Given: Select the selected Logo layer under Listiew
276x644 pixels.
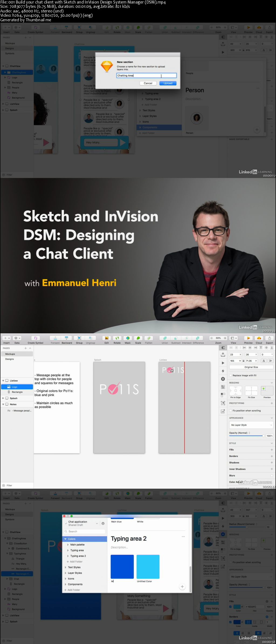Looking at the screenshot, I should (x=17, y=387).
